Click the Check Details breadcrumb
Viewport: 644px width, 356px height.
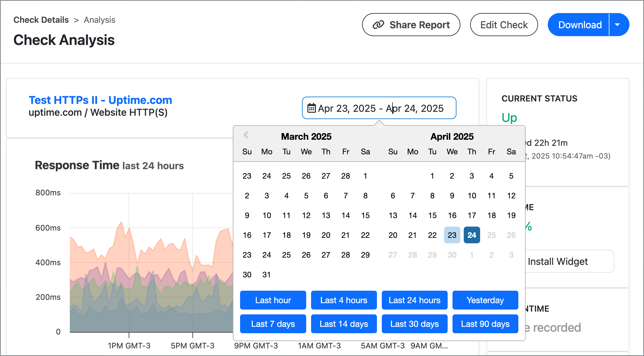point(41,19)
